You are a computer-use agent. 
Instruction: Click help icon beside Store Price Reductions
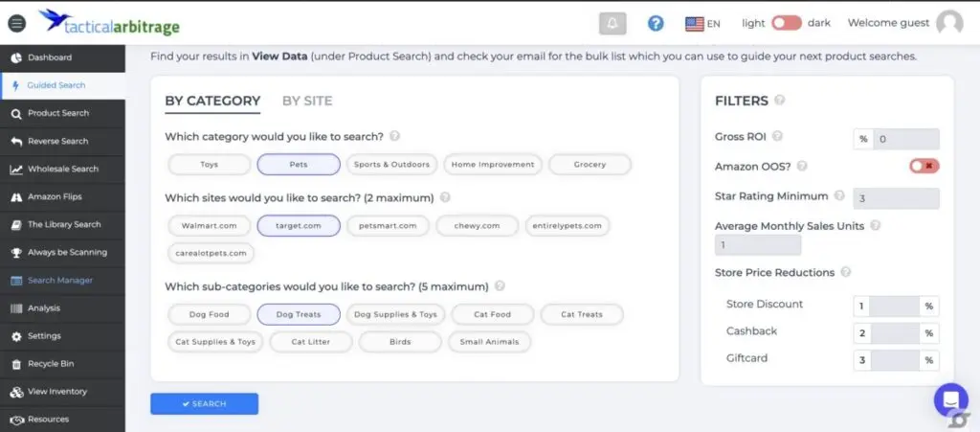point(846,273)
